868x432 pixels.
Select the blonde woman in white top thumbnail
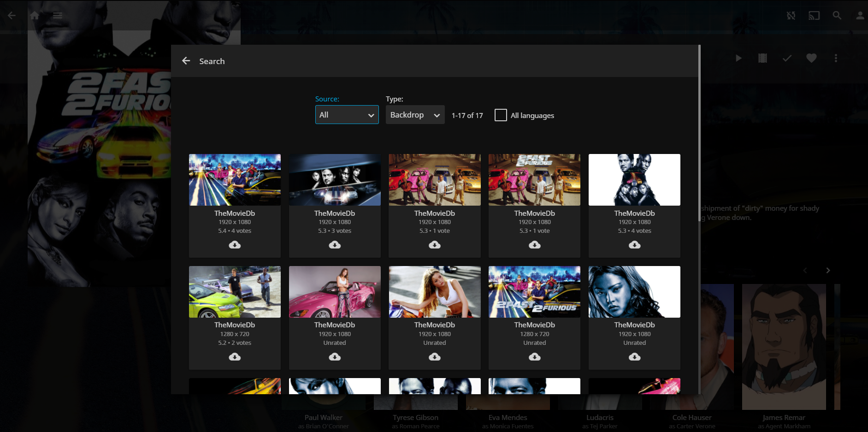(x=435, y=292)
